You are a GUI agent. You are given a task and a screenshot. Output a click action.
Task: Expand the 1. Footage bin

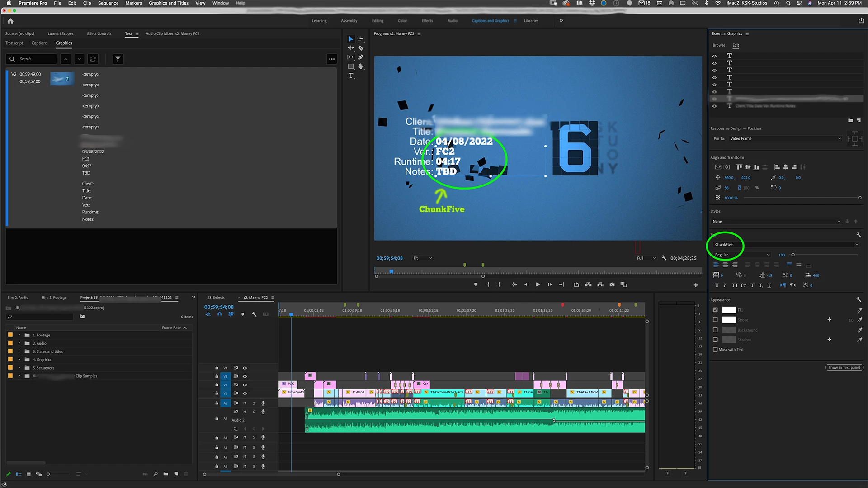(19, 336)
